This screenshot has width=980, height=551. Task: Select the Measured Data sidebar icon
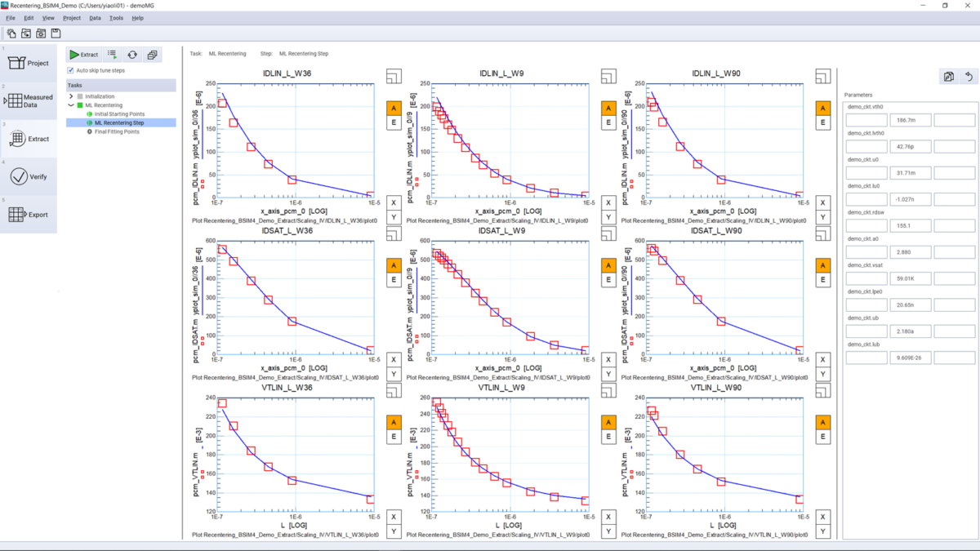pyautogui.click(x=29, y=101)
